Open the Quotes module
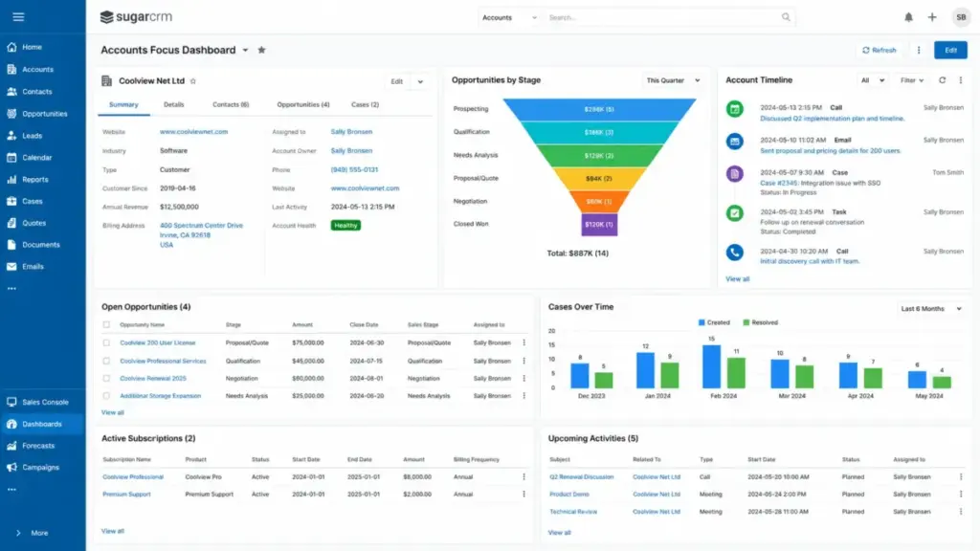Viewport: 980px width, 551px height. click(33, 222)
